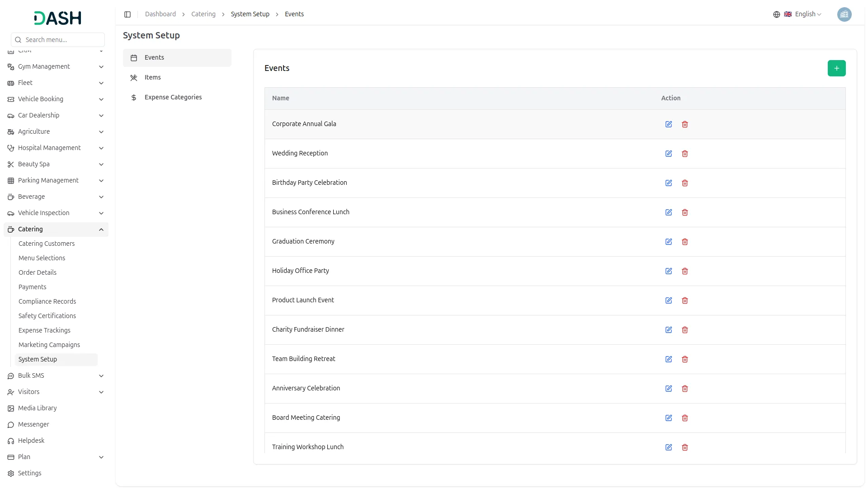Image resolution: width=868 pixels, height=488 pixels.
Task: Open the user avatar menu
Action: click(x=844, y=14)
